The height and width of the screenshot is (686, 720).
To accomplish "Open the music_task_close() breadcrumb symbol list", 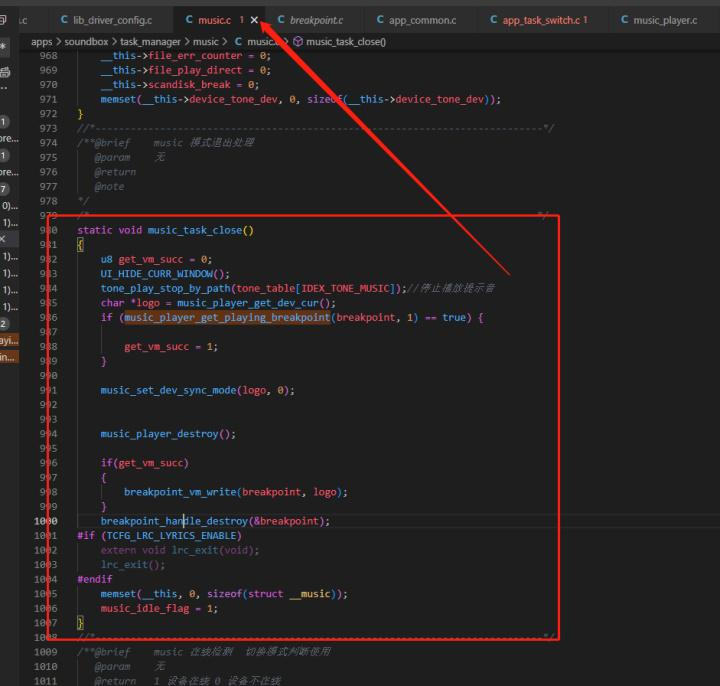I will pyautogui.click(x=346, y=42).
